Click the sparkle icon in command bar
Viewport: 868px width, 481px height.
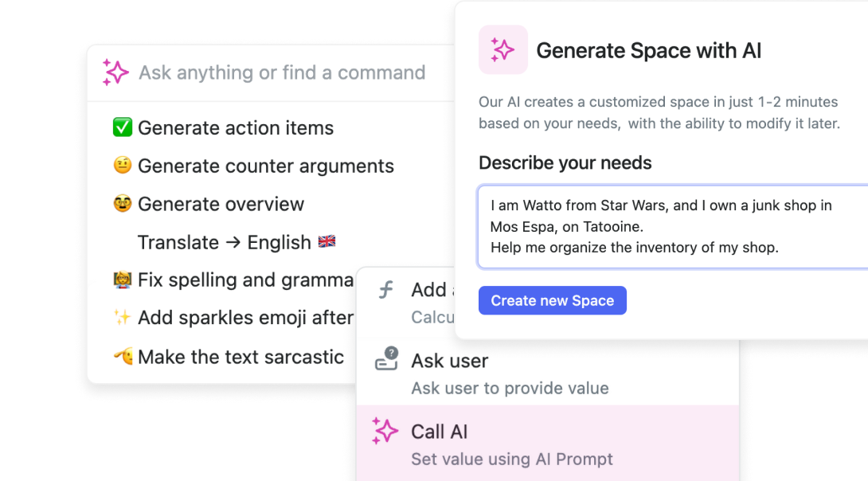[x=115, y=72]
